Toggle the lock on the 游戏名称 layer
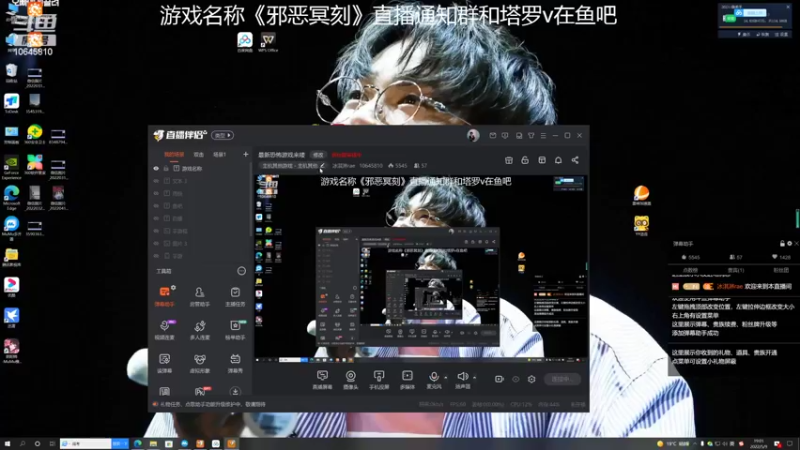Image resolution: width=800 pixels, height=450 pixels. click(166, 168)
